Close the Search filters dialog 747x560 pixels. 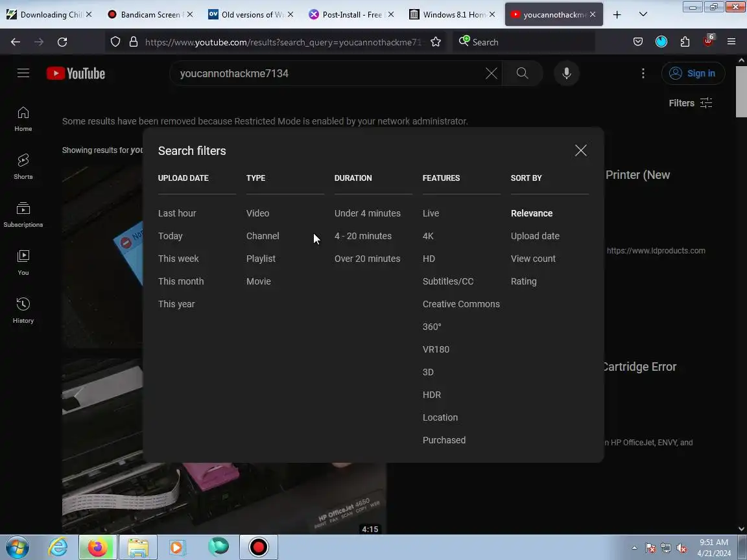581,150
